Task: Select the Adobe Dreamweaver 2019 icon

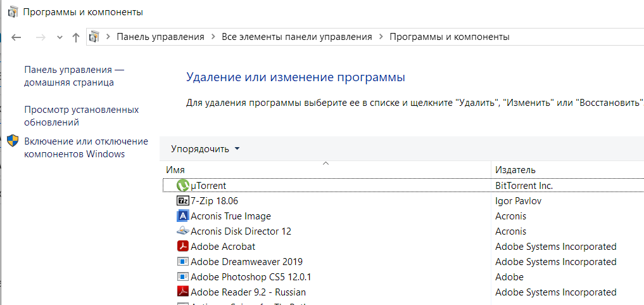Action: (x=182, y=262)
